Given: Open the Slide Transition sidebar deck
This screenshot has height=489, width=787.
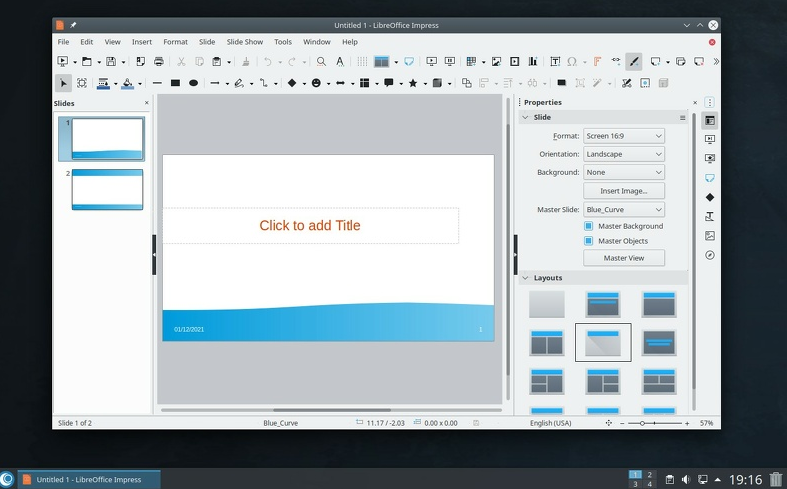Looking at the screenshot, I should 710,140.
